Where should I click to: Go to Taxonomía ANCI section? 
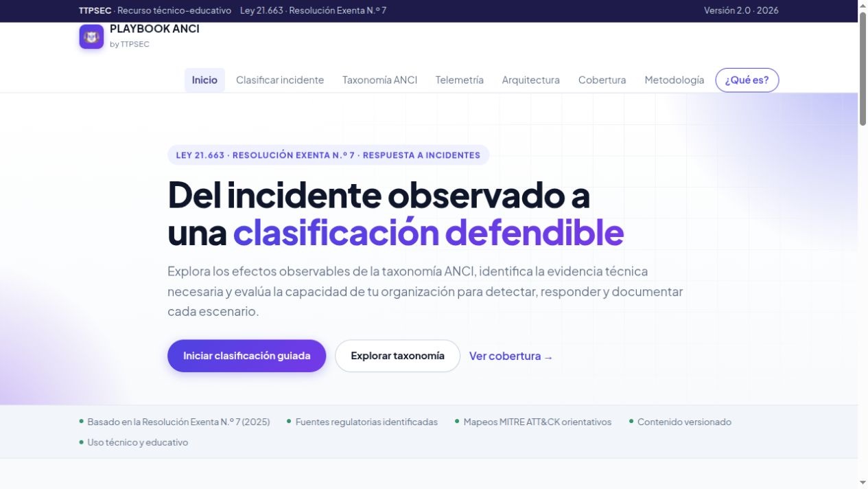[379, 80]
